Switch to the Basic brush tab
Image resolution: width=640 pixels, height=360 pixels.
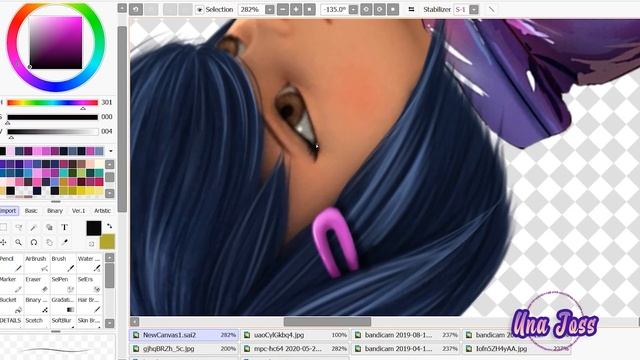(x=31, y=211)
